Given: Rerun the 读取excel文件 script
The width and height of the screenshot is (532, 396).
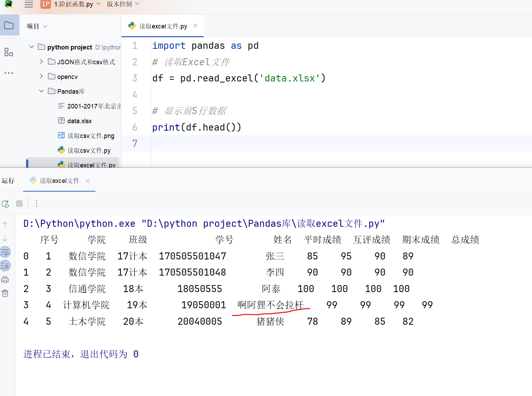Looking at the screenshot, I should tap(6, 204).
